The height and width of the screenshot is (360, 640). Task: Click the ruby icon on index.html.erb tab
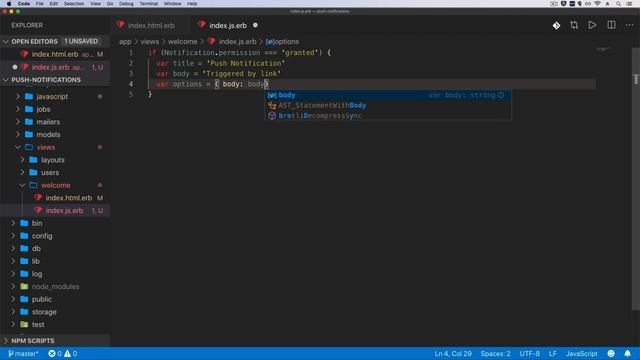(x=120, y=25)
